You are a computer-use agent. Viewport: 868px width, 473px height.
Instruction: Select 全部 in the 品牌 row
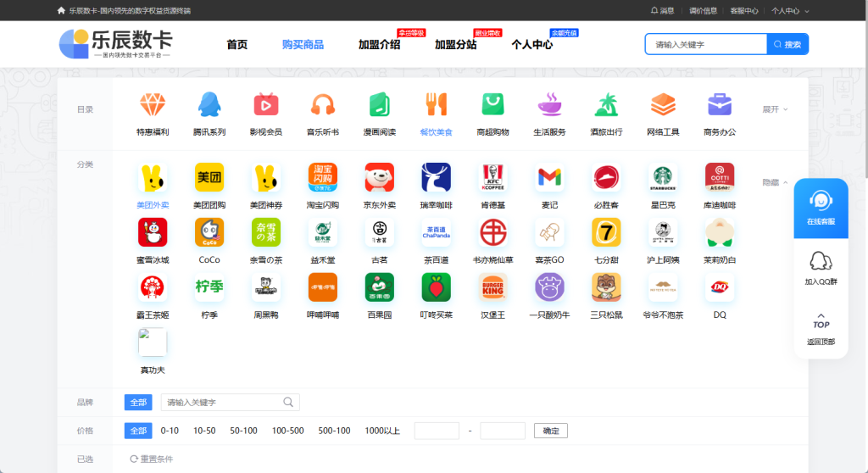pos(138,402)
